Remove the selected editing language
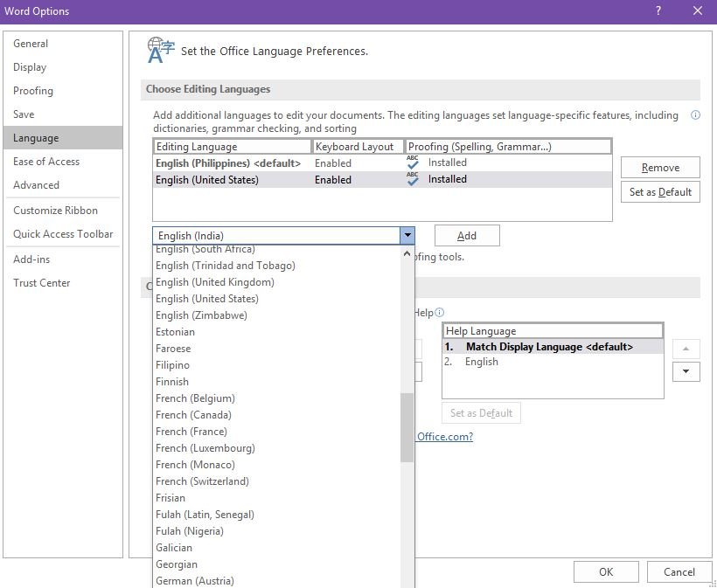 tap(660, 167)
